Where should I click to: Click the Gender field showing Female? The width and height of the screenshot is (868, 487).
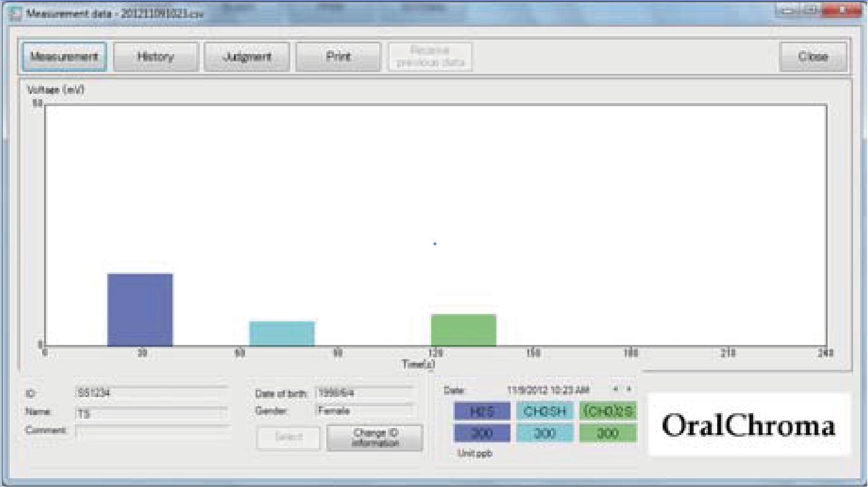[364, 411]
